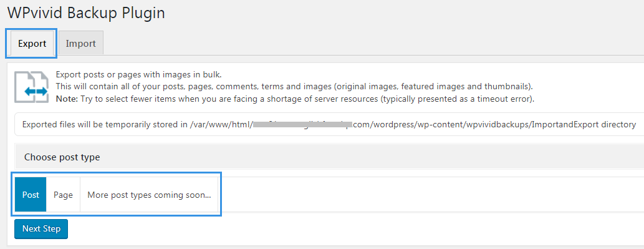Click the bold 'Note:' label
644x249 pixels.
click(67, 99)
